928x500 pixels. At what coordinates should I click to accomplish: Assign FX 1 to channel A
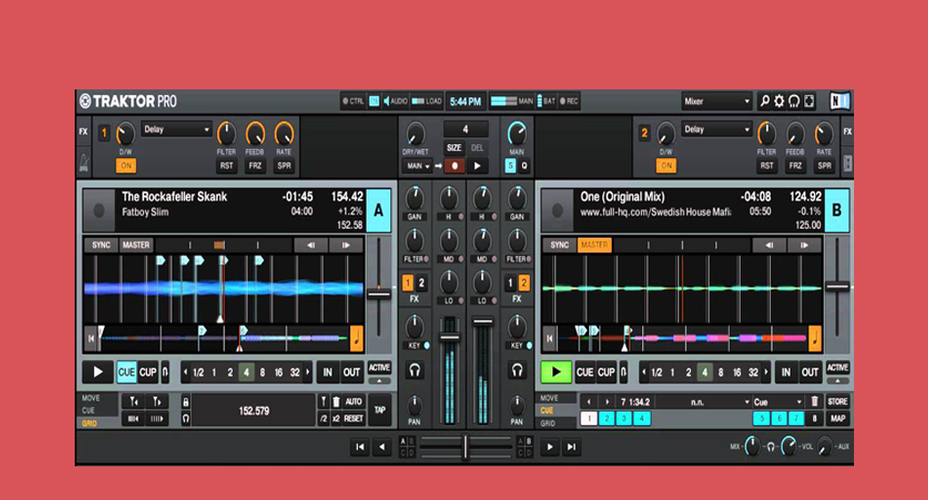408,283
